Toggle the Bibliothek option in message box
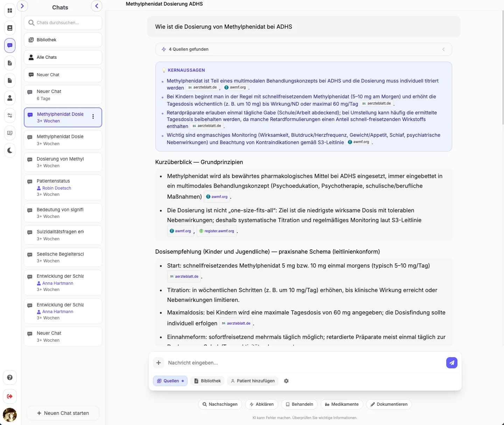504x425 pixels. 208,381
